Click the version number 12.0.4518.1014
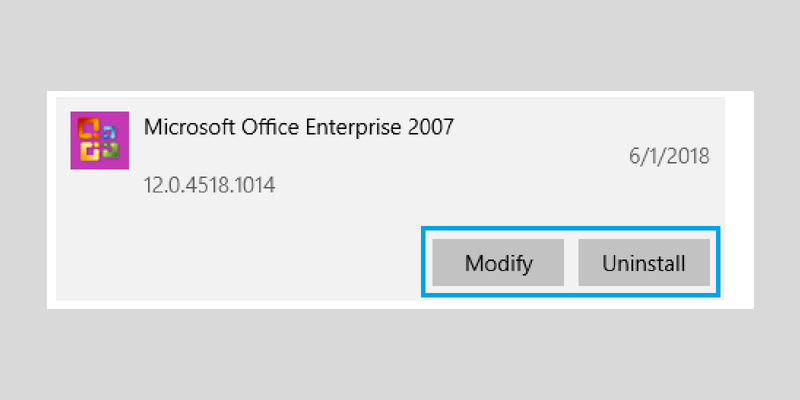Screen dimensions: 800x400 (x=209, y=185)
